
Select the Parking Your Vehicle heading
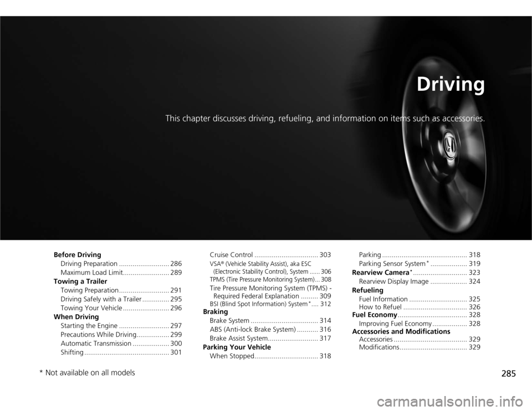237,347
